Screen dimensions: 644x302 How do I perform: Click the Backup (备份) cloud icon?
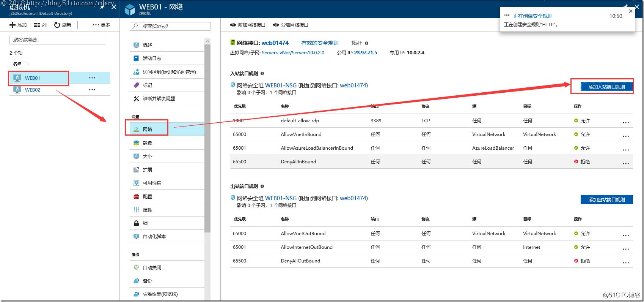136,281
